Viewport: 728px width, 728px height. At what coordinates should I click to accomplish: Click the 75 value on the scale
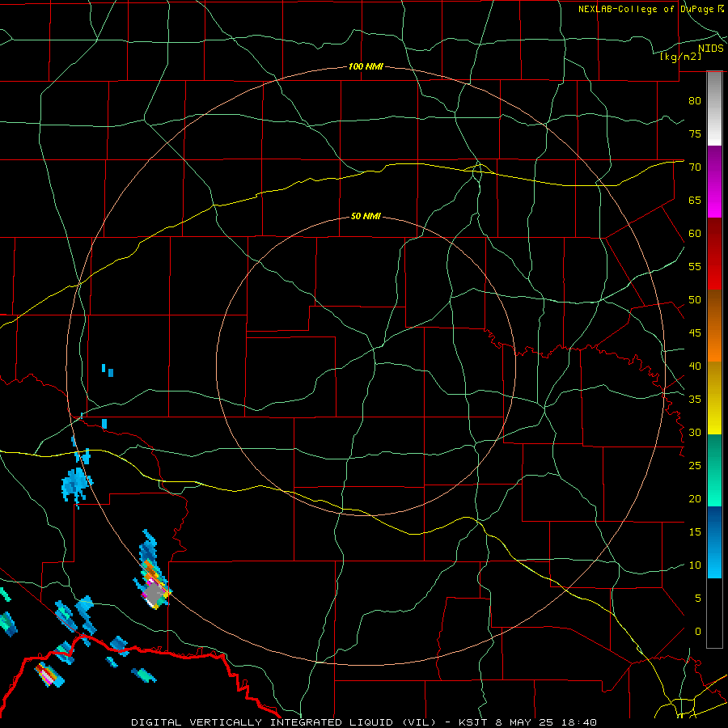tap(695, 133)
